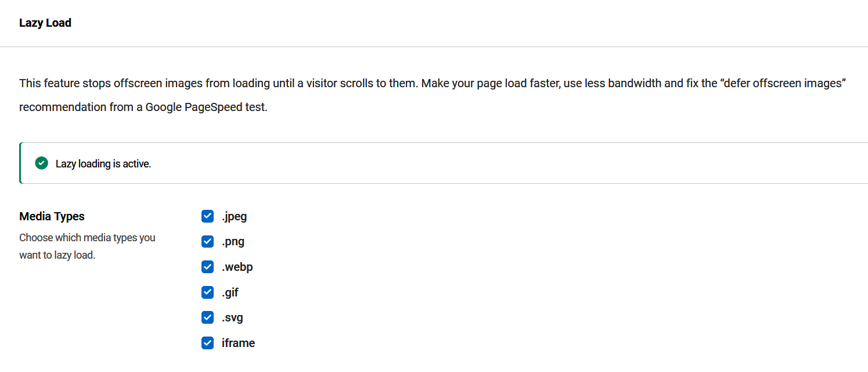Click the Lazy Load section heading
868x372 pixels.
tap(45, 23)
